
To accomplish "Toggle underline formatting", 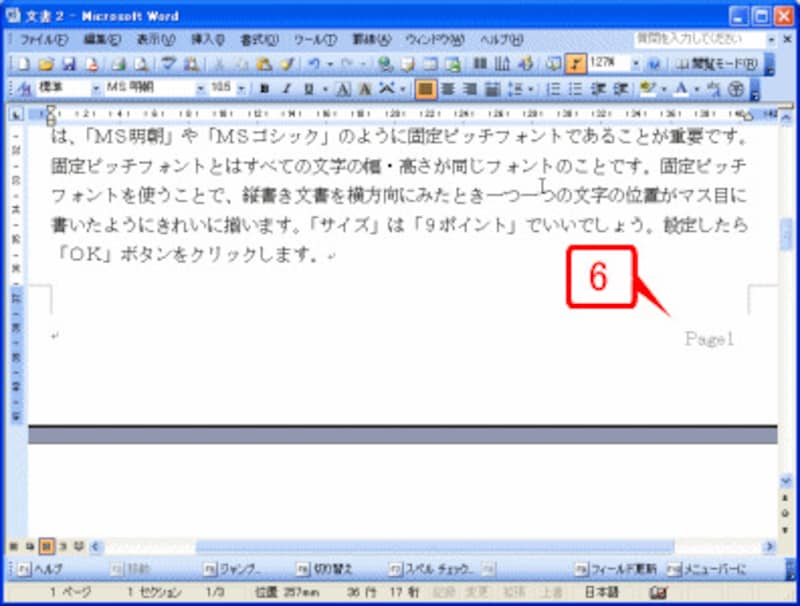I will point(308,89).
